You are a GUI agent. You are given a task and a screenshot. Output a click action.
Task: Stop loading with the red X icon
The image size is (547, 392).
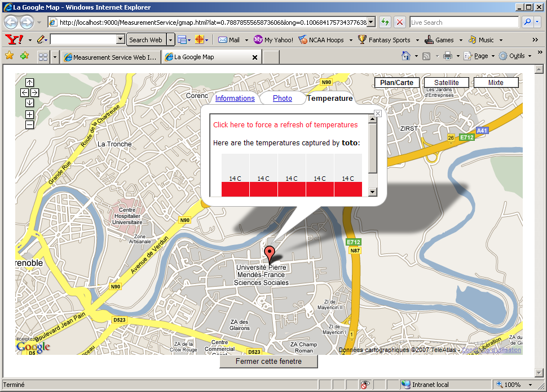(x=400, y=23)
